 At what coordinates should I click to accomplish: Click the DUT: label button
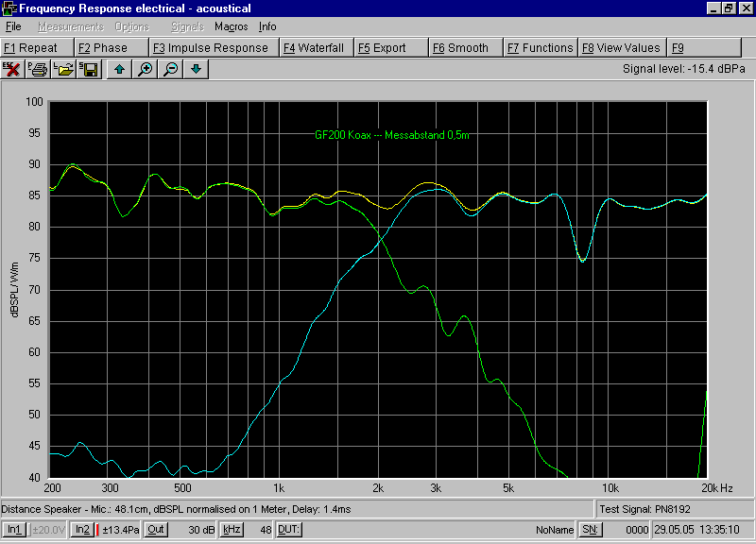[x=289, y=530]
